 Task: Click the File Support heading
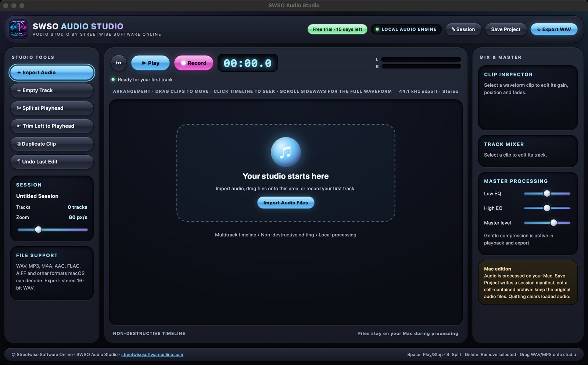37,255
